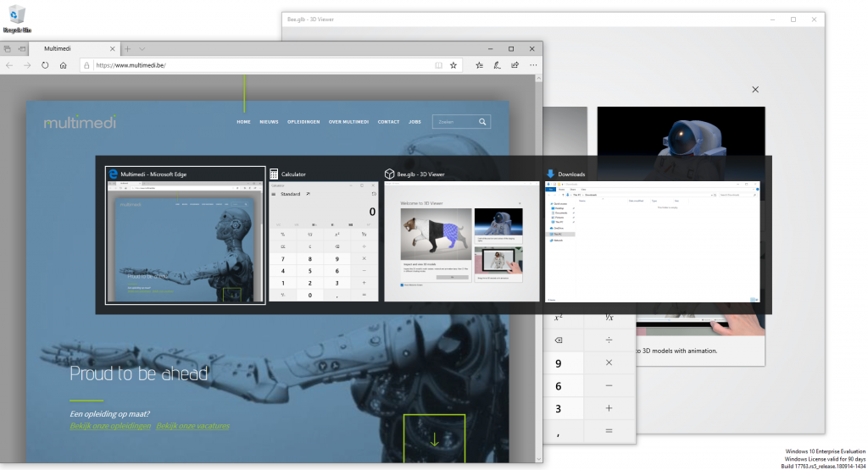This screenshot has height=470, width=868.
Task: Click the Set these tabs aside icon
Action: [21, 48]
